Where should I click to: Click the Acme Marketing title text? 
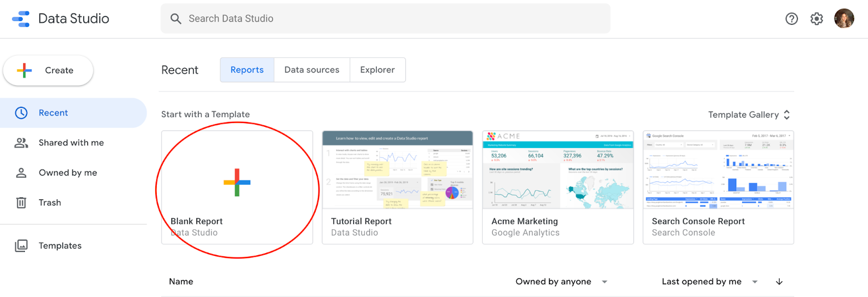pyautogui.click(x=525, y=221)
